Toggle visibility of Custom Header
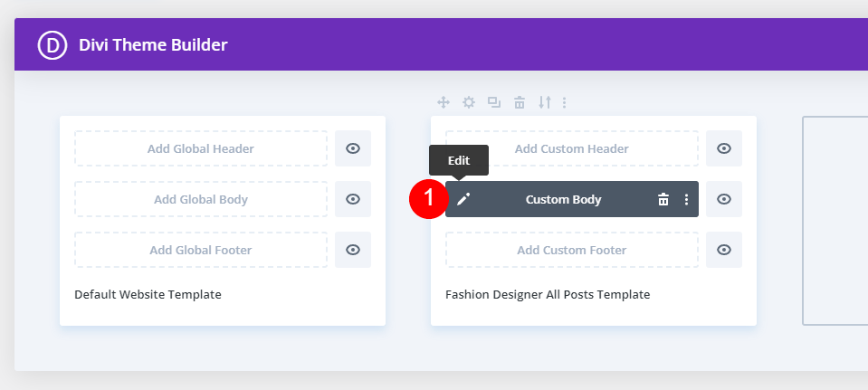The height and width of the screenshot is (390, 868). tap(724, 148)
